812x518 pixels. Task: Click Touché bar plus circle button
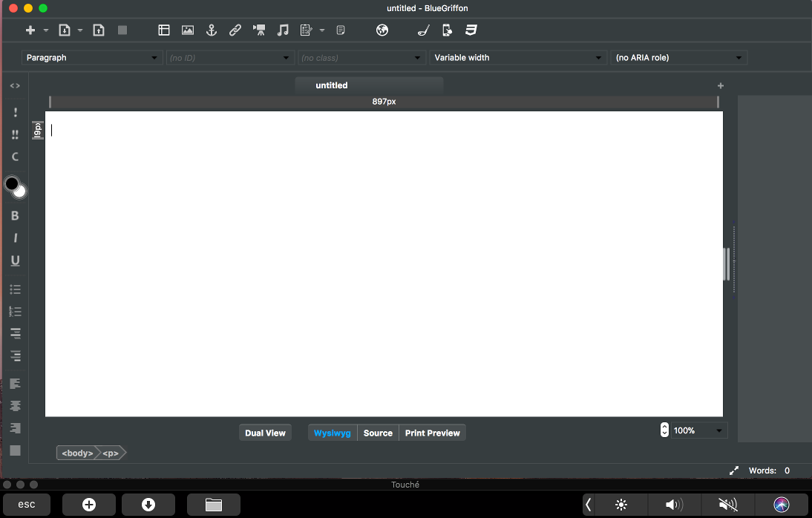(89, 505)
